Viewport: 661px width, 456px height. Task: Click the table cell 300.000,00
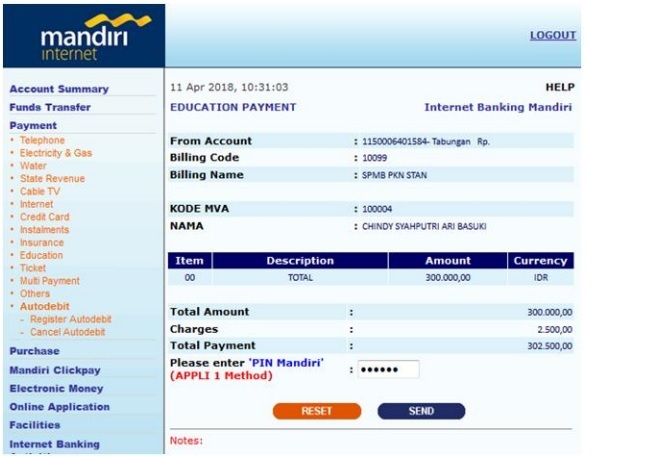(x=448, y=278)
